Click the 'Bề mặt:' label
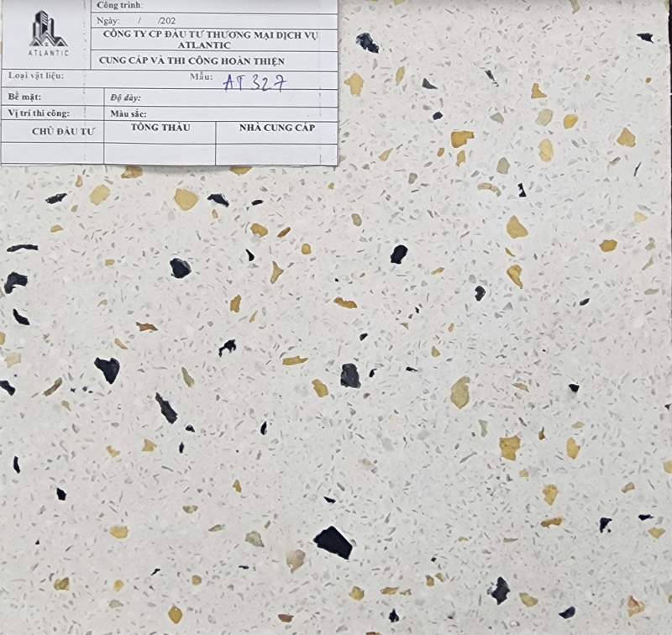The image size is (672, 635). click(x=25, y=97)
